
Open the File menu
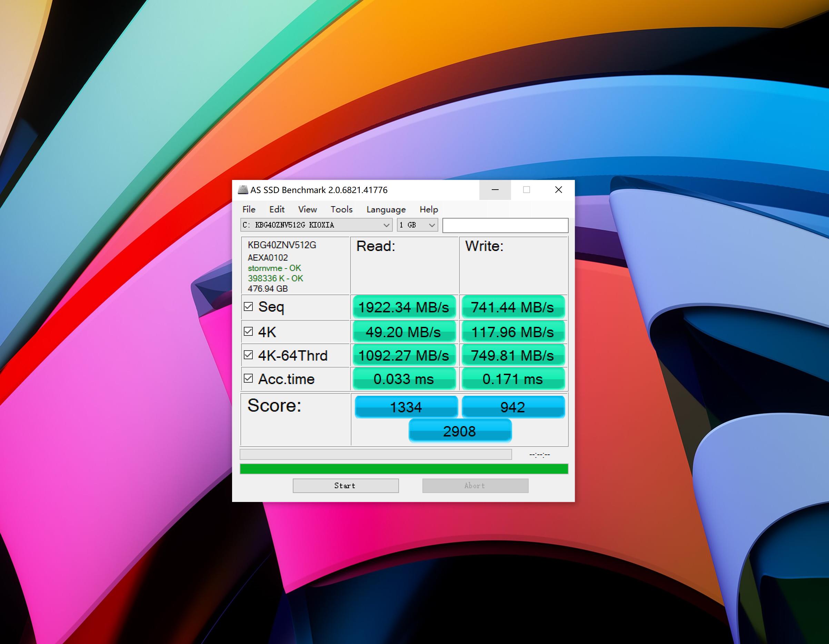tap(249, 210)
